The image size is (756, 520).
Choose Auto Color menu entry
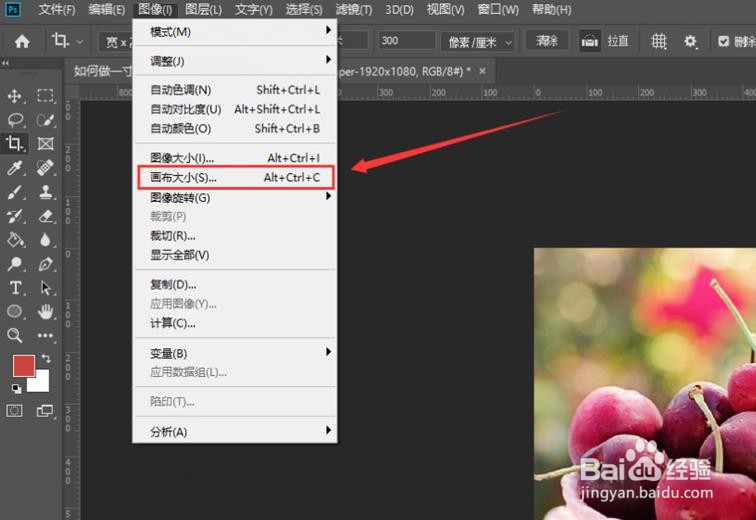point(235,129)
